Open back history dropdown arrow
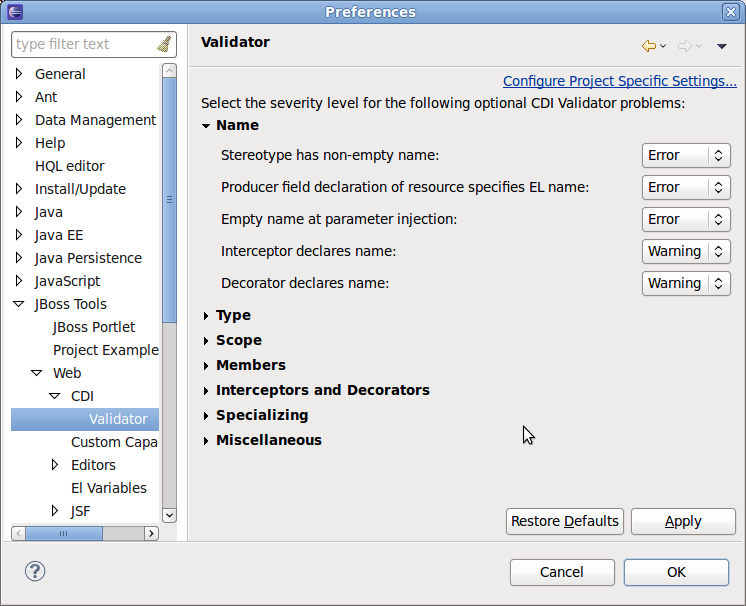The image size is (746, 606). coord(663,46)
